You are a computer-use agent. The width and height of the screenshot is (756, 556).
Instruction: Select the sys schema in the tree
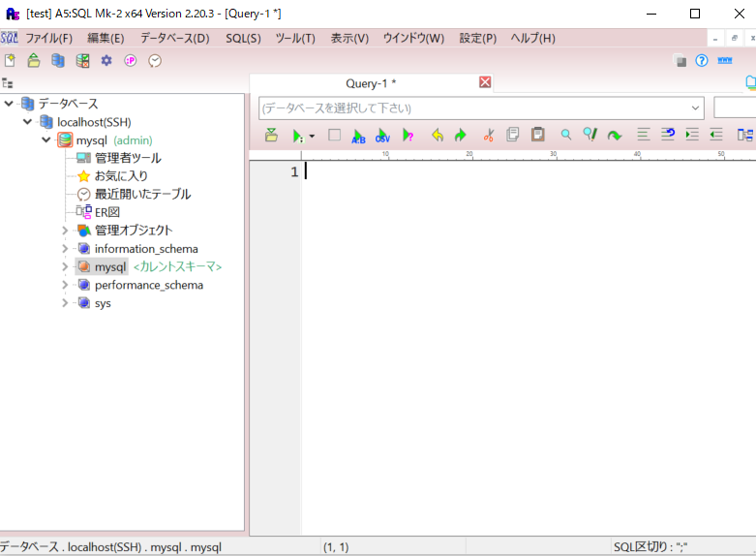pyautogui.click(x=103, y=303)
